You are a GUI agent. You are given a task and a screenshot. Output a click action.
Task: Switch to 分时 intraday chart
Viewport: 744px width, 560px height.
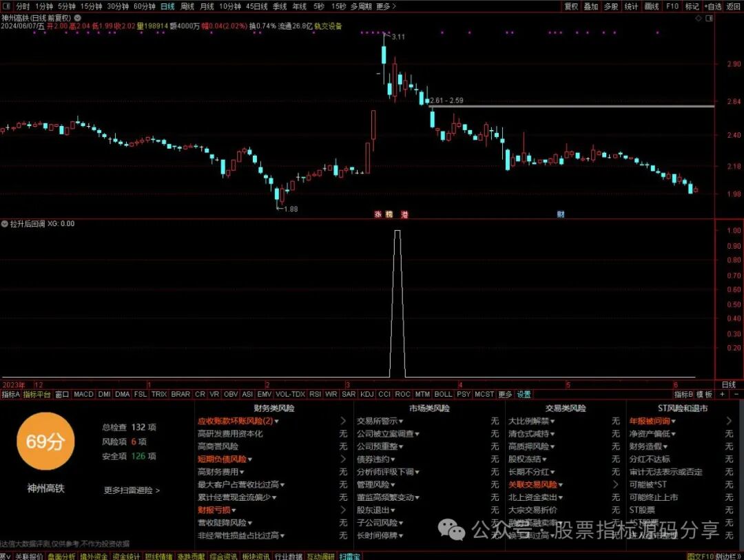(x=22, y=6)
